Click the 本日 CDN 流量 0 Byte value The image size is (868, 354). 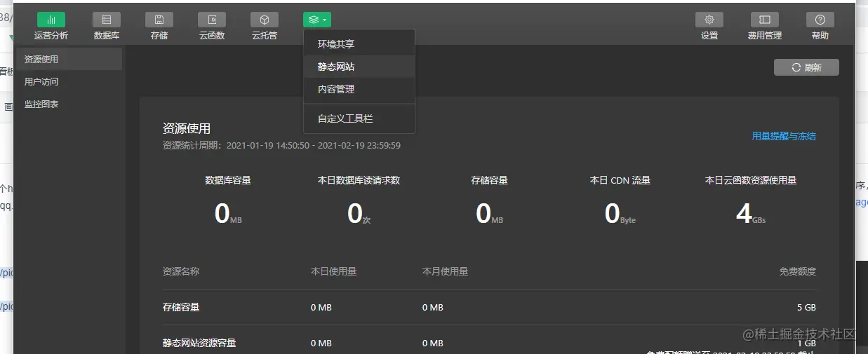[620, 213]
